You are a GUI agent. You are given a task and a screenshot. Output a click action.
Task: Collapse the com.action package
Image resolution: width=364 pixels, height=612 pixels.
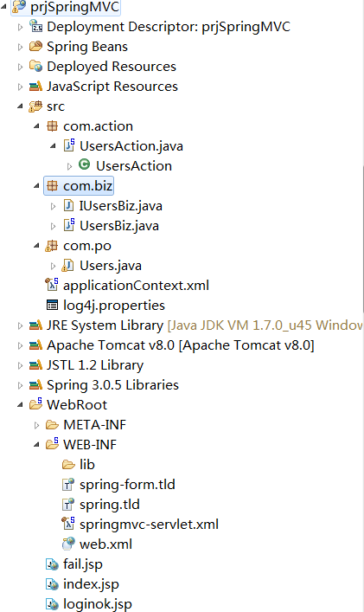(36, 126)
